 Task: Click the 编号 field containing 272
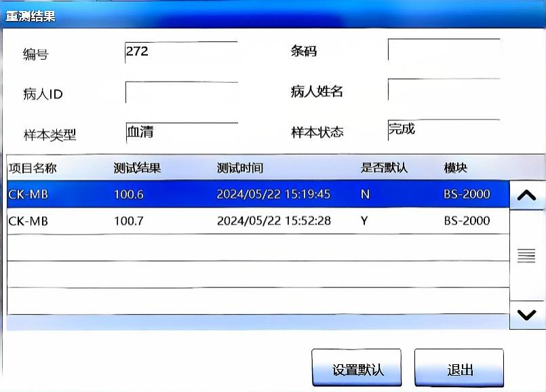click(181, 52)
